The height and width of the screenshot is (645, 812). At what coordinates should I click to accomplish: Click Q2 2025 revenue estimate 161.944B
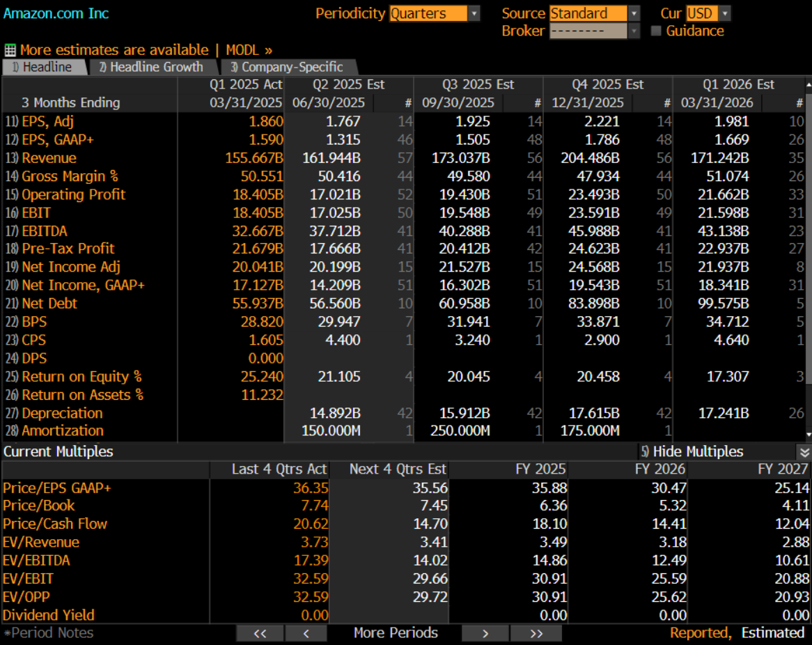click(x=331, y=158)
